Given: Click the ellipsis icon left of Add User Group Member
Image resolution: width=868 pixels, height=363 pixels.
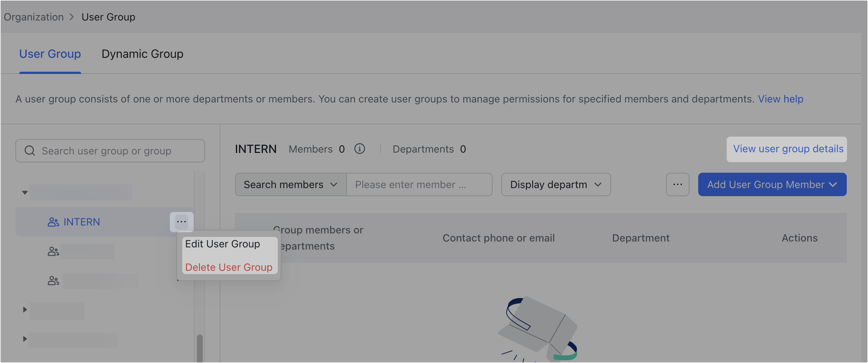Looking at the screenshot, I should pos(677,184).
